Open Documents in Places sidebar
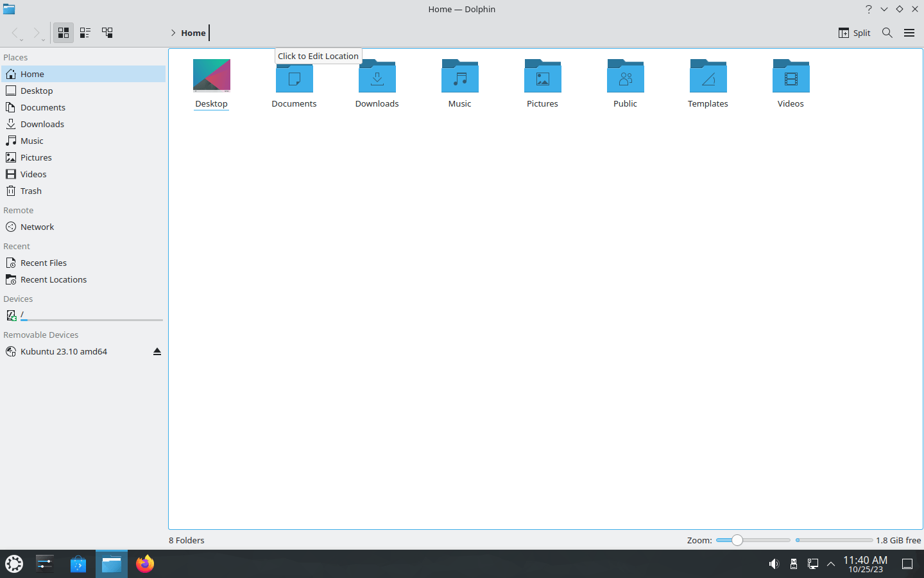The height and width of the screenshot is (578, 924). [x=83, y=107]
